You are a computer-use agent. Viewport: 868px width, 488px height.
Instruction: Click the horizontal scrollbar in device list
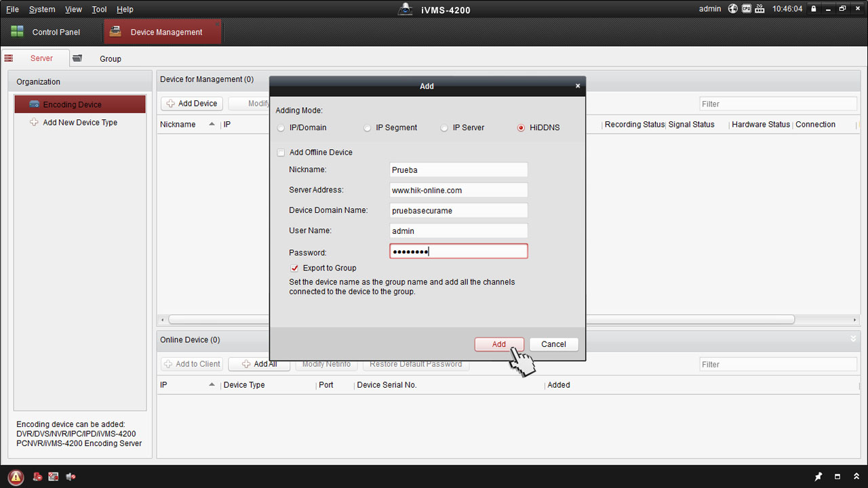[481, 320]
